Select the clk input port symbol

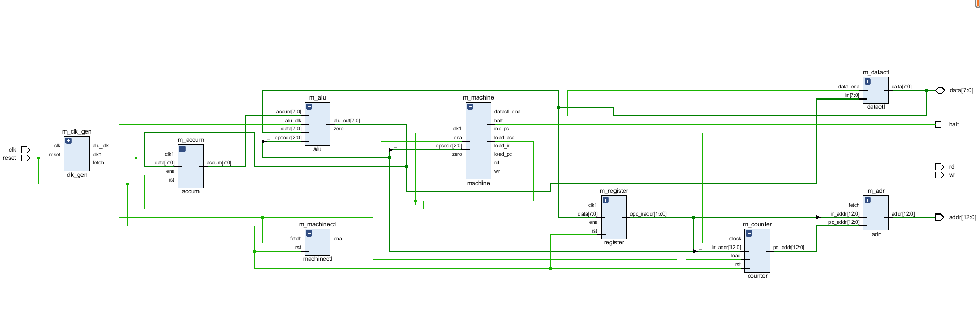click(x=25, y=150)
